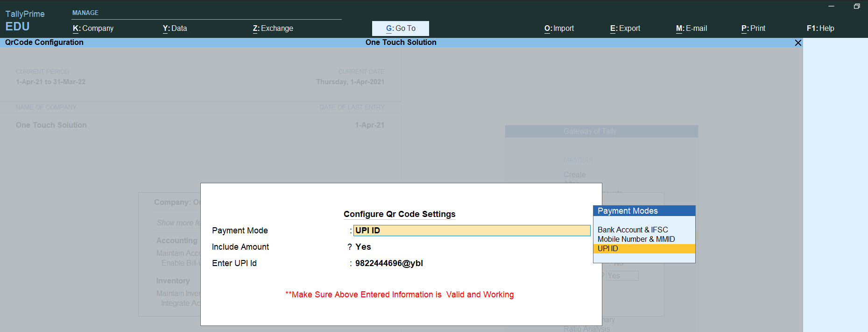Click the MANAGE label in top bar
The width and height of the screenshot is (868, 332).
click(85, 13)
